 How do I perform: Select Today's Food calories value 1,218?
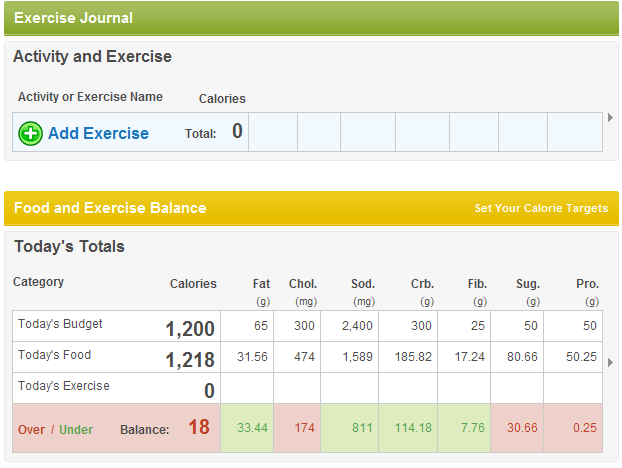(190, 360)
